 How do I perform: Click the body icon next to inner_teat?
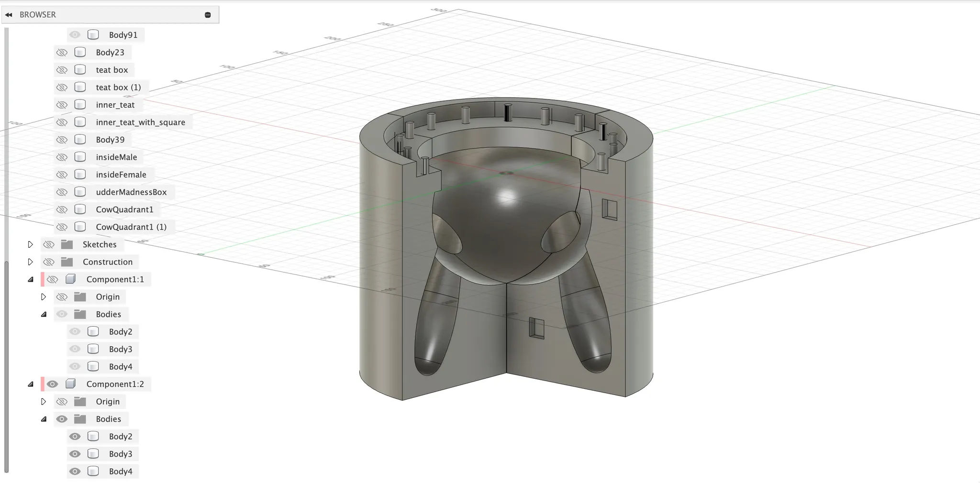pyautogui.click(x=80, y=105)
